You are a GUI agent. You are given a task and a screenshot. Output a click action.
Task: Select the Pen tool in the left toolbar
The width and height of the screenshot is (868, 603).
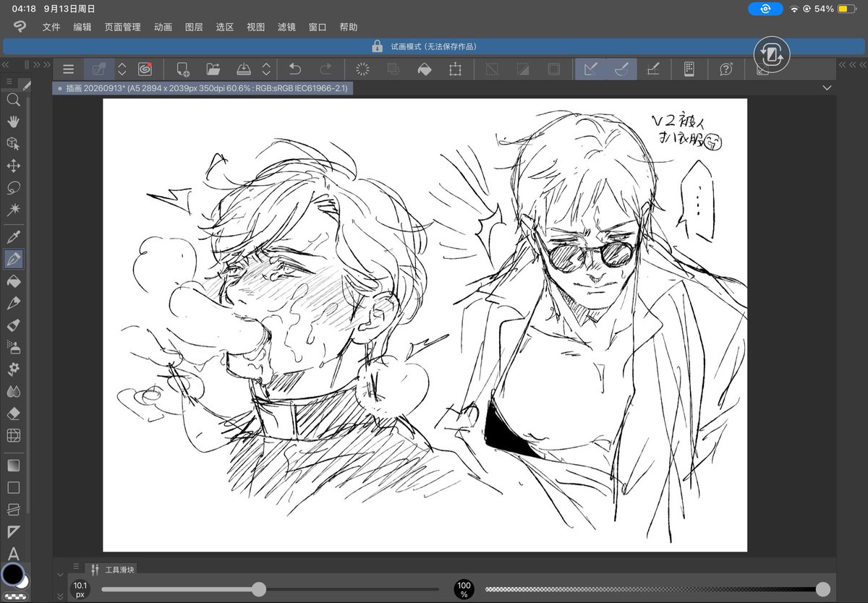coord(13,259)
